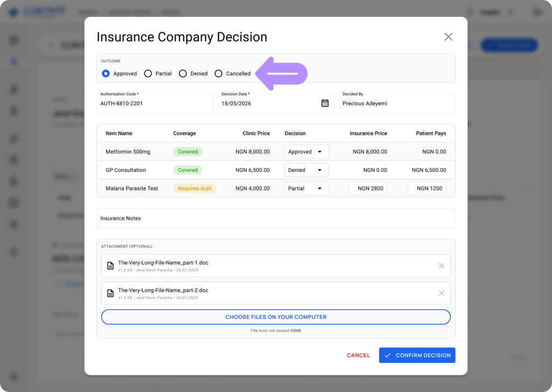Viewport: 552px width, 392px height.
Task: Click document icon of part-2.doc attachment
Action: click(110, 293)
